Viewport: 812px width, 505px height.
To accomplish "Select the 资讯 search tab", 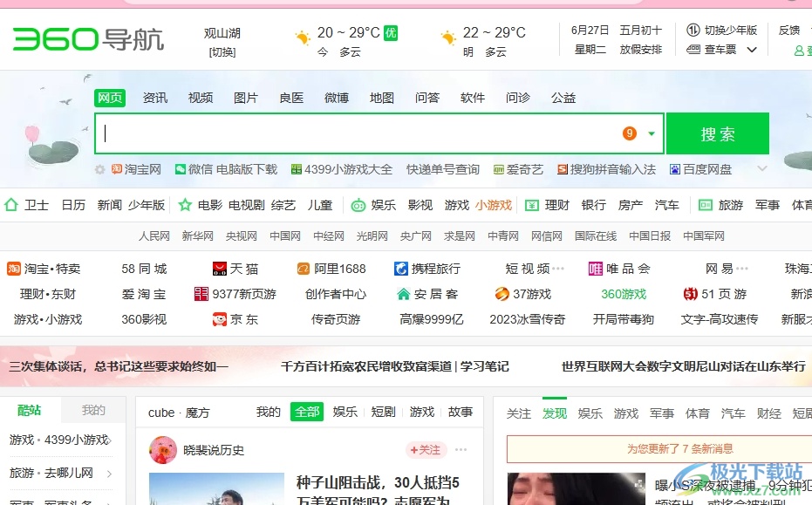I will (x=155, y=98).
